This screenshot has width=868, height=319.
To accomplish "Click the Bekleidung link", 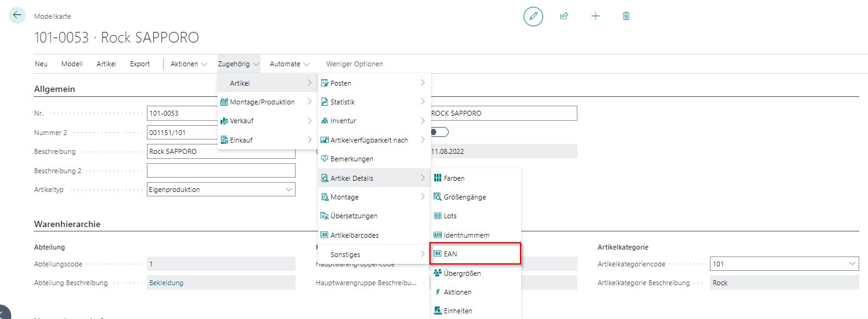I will 166,283.
